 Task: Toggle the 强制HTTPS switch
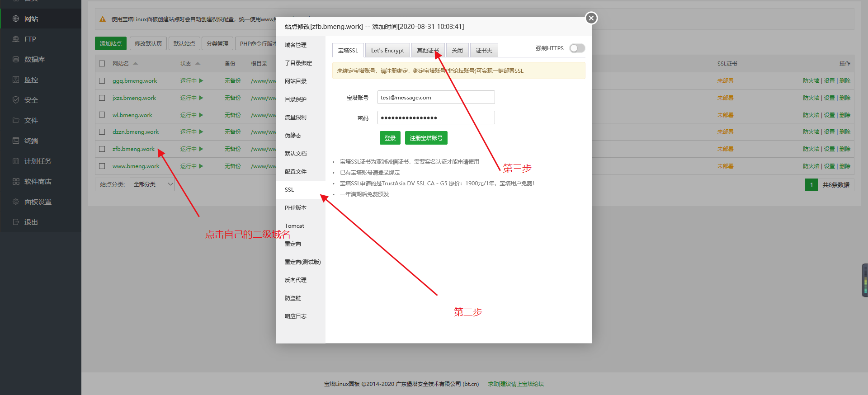pyautogui.click(x=577, y=48)
